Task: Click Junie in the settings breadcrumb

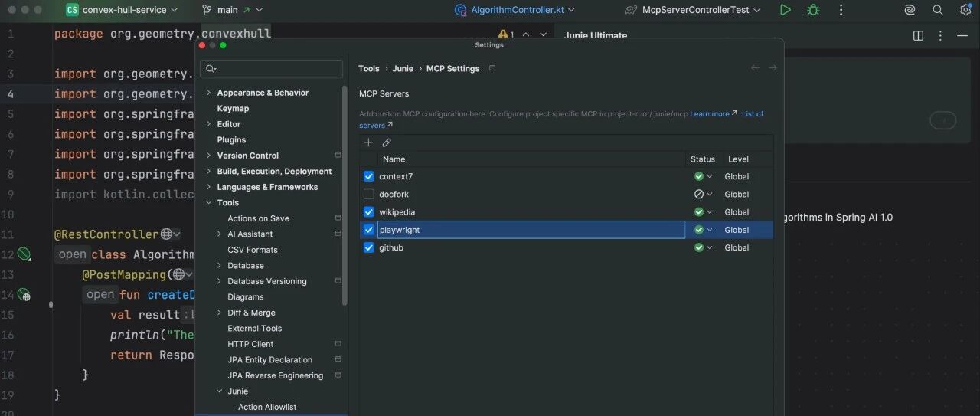Action: 403,68
